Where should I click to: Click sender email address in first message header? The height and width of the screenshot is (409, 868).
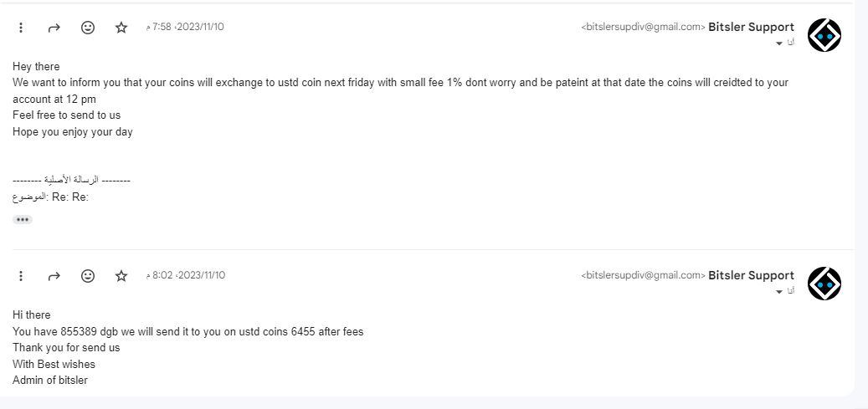click(x=643, y=27)
